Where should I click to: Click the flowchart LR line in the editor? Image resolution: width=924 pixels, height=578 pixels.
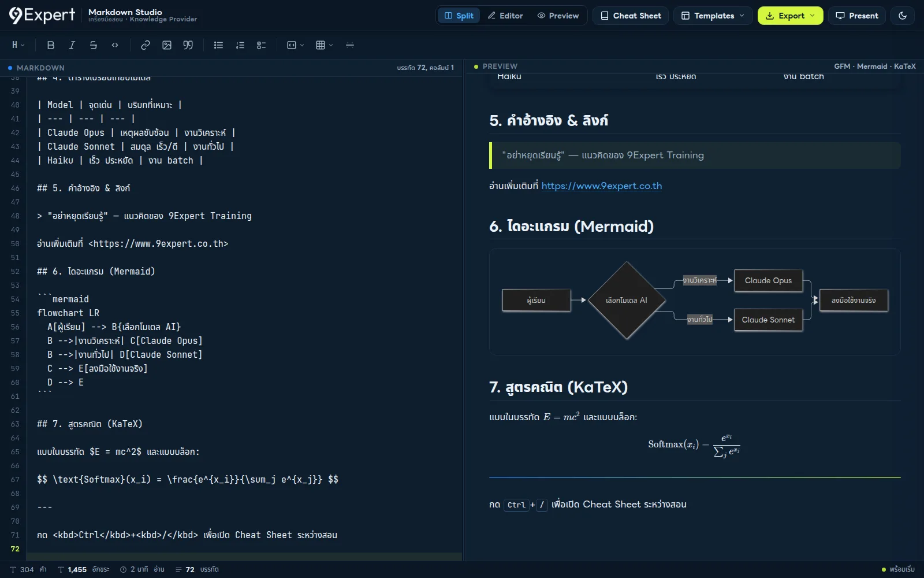pos(68,313)
